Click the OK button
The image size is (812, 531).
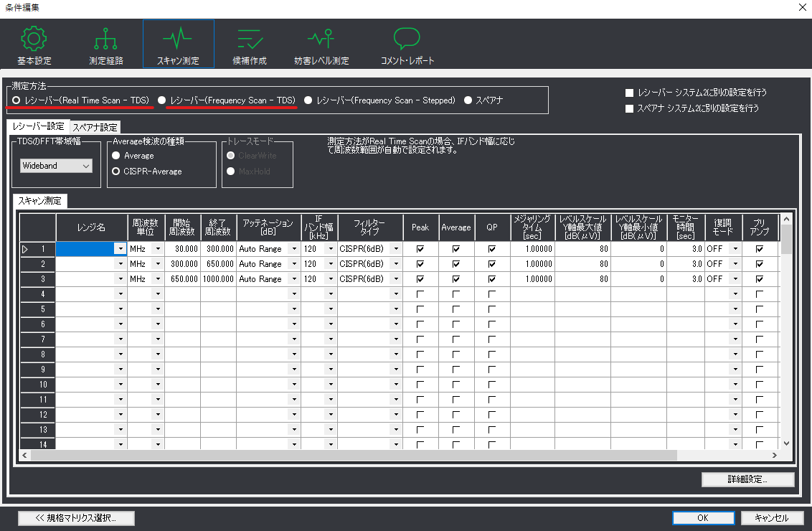[x=703, y=517]
